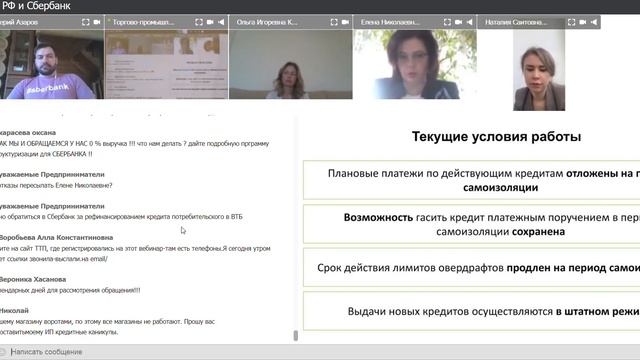Viewport: 640px width, 360px height.
Task: Click chat author 'Николай'
Action: 14,311
